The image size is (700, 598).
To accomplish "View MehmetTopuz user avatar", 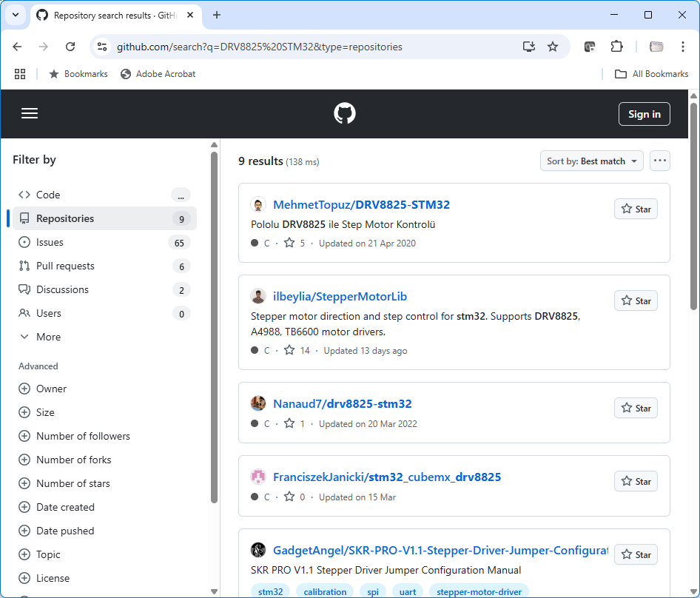I will (258, 204).
